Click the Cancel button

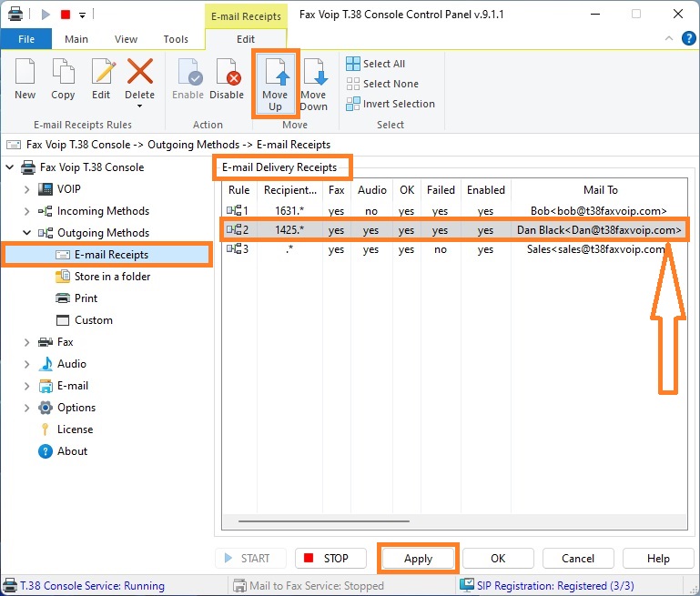pos(578,559)
